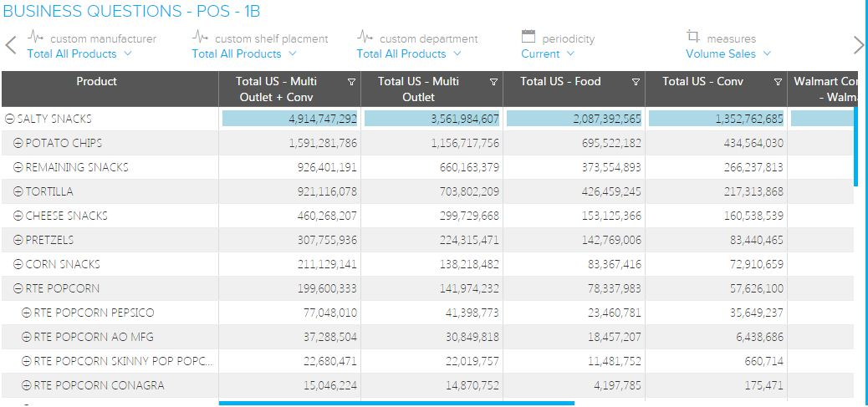The image size is (868, 407).
Task: Toggle the RTE POPCORN PEPSICO row expander
Action: tap(27, 313)
